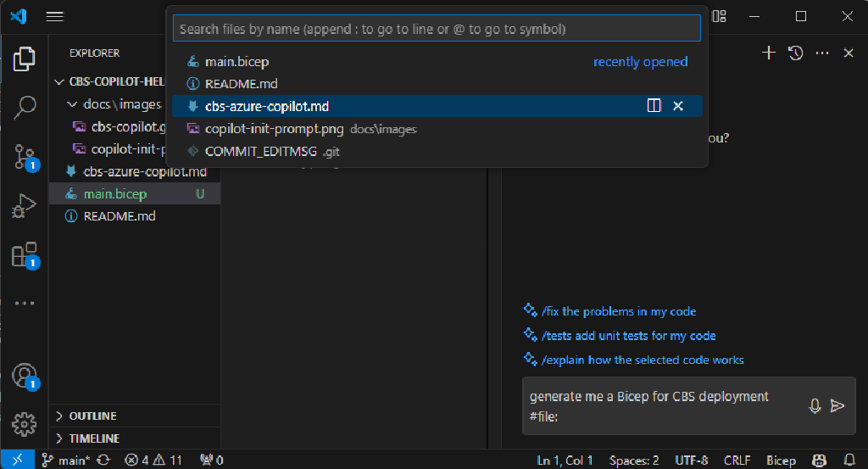Screen dimensions: 868x469
Task: Open notifications bell in status bar
Action: click(849, 461)
